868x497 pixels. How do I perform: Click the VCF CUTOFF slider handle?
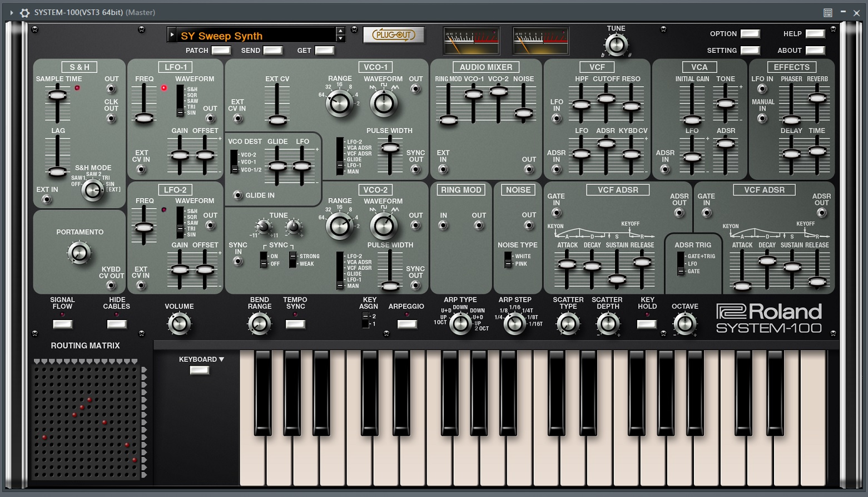pyautogui.click(x=606, y=99)
